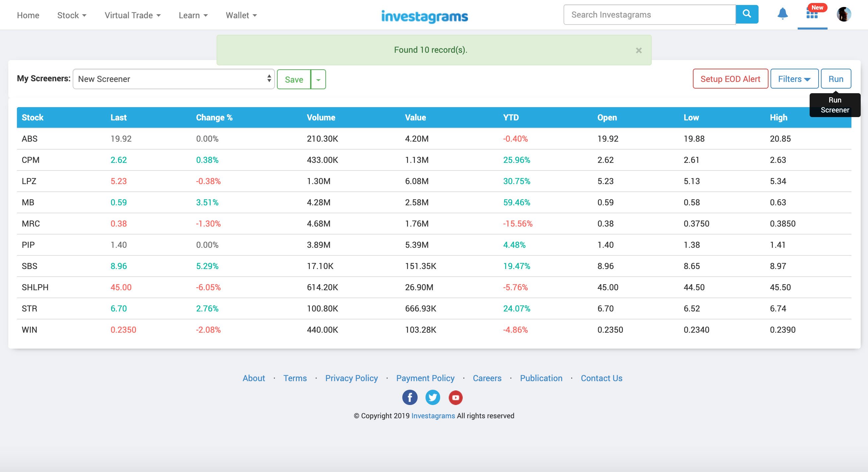Sort by Volume column header

pyautogui.click(x=321, y=117)
